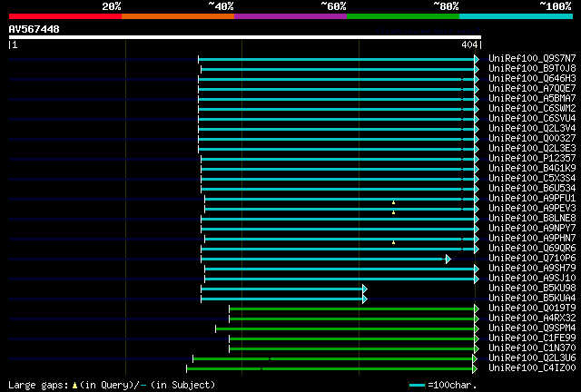
Task: Select the UniRef100_A4RX32 label
Action: click(532, 318)
